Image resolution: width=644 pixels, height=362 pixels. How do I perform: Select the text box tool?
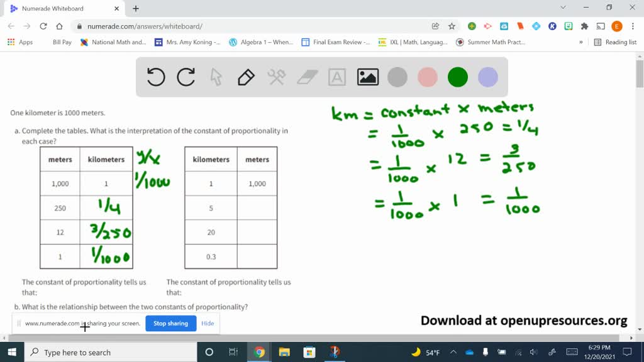click(x=337, y=77)
